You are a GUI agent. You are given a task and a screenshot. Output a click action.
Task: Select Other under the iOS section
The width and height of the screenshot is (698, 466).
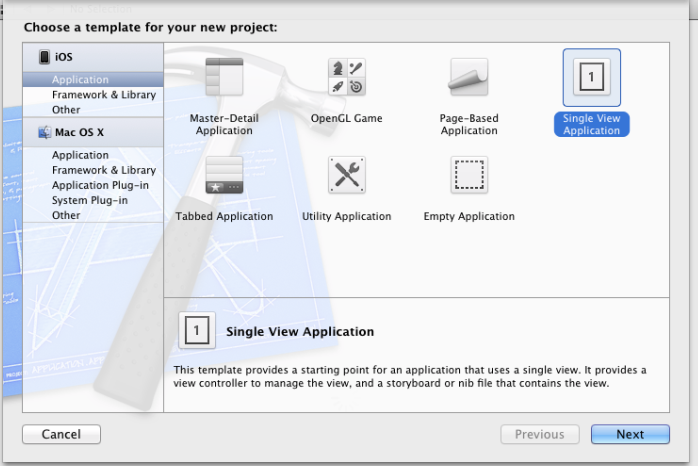click(93, 109)
